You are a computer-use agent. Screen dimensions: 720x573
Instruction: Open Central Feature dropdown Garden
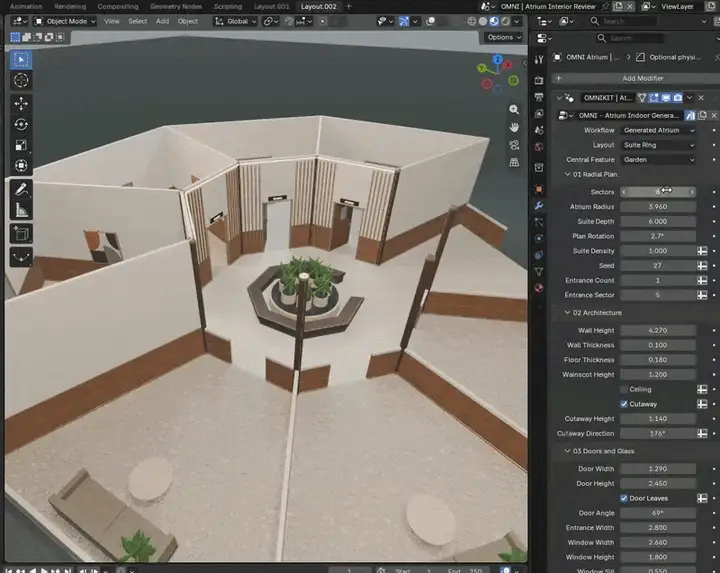(658, 160)
